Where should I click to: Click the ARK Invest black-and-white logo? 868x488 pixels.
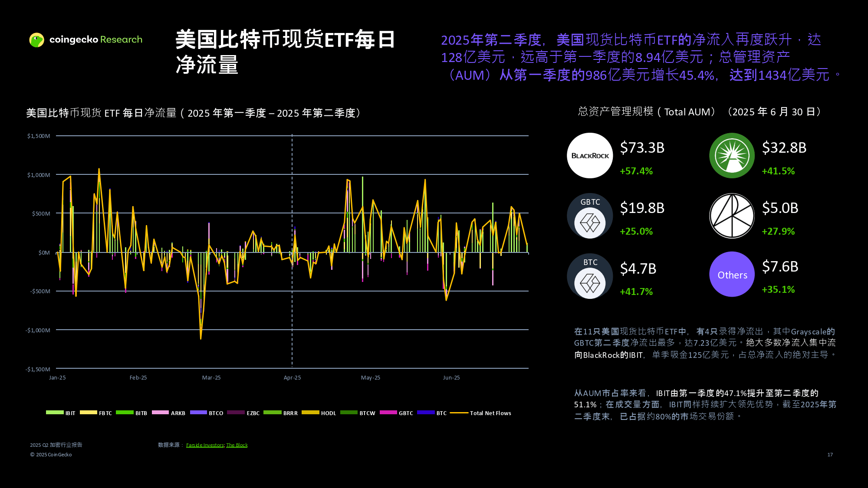point(732,216)
